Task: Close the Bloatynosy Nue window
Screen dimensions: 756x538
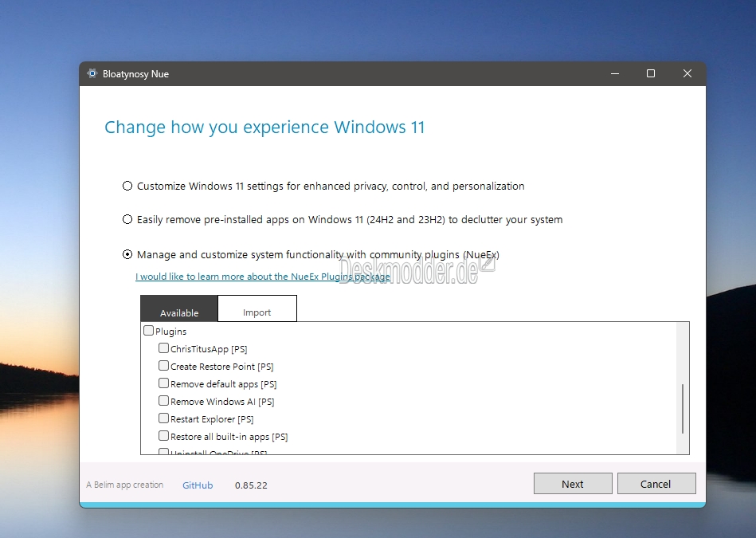Action: (687, 73)
